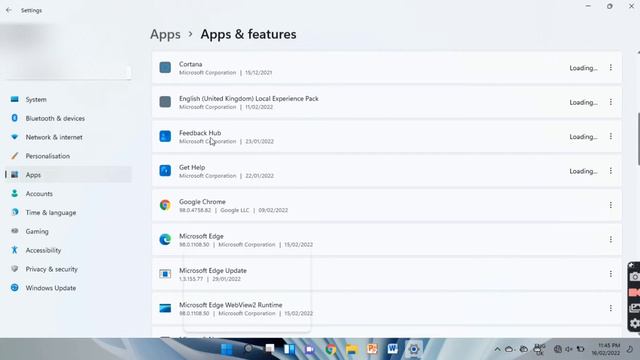Open more options for Get Help

tap(611, 171)
